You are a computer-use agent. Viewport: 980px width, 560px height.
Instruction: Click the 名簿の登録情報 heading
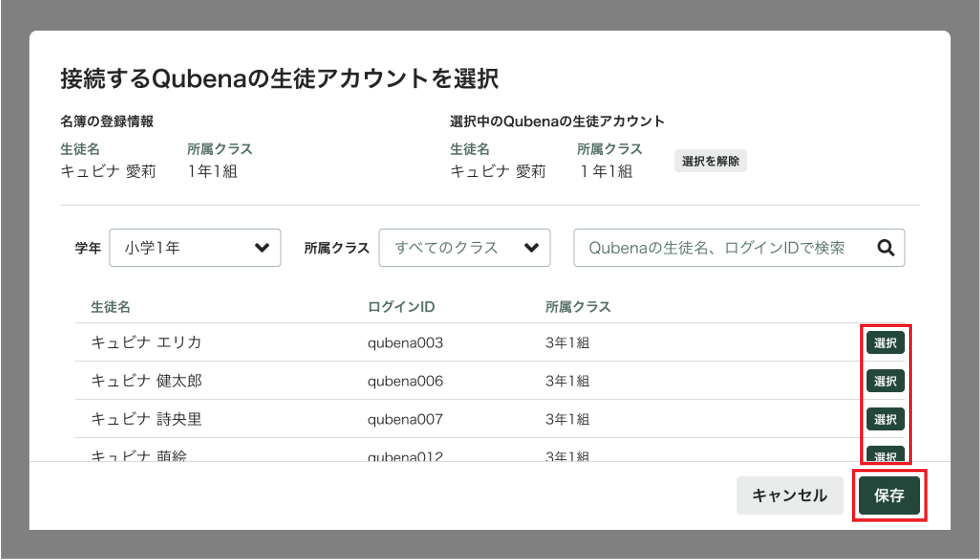[x=107, y=121]
